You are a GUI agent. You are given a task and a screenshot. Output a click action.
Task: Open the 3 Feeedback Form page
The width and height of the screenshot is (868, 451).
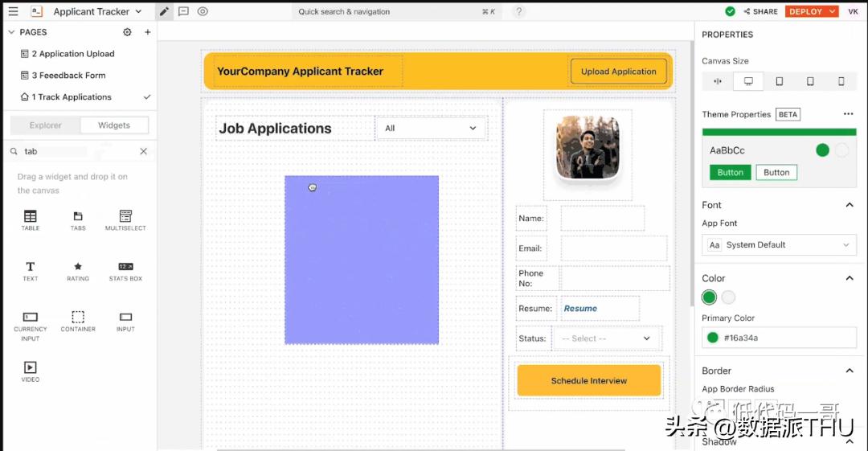pyautogui.click(x=68, y=76)
